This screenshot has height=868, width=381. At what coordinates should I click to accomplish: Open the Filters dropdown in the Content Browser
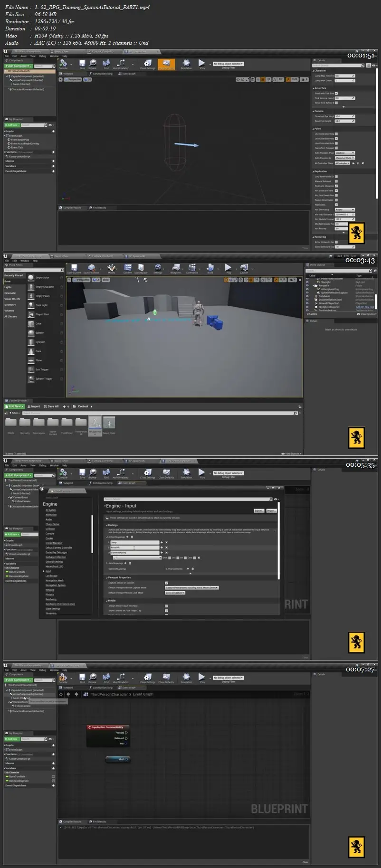[x=15, y=413]
